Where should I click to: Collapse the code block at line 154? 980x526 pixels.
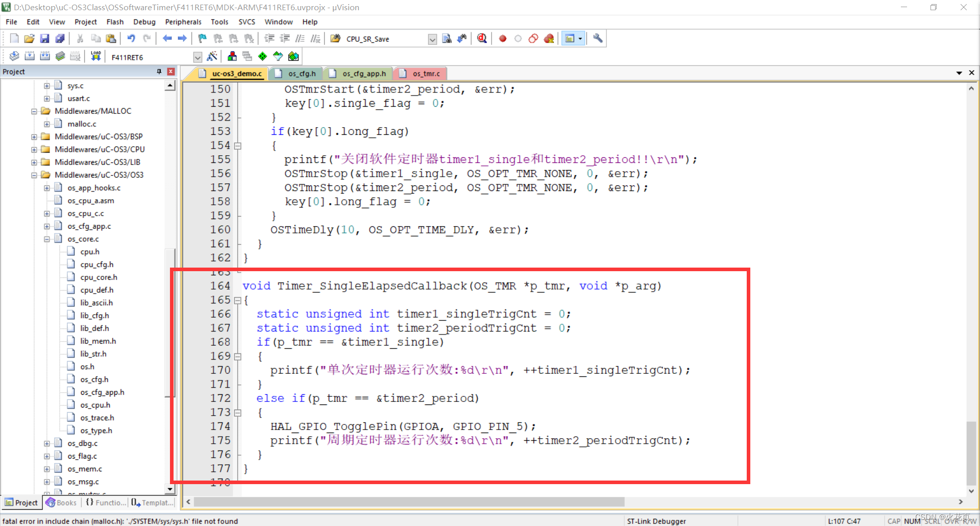(237, 146)
